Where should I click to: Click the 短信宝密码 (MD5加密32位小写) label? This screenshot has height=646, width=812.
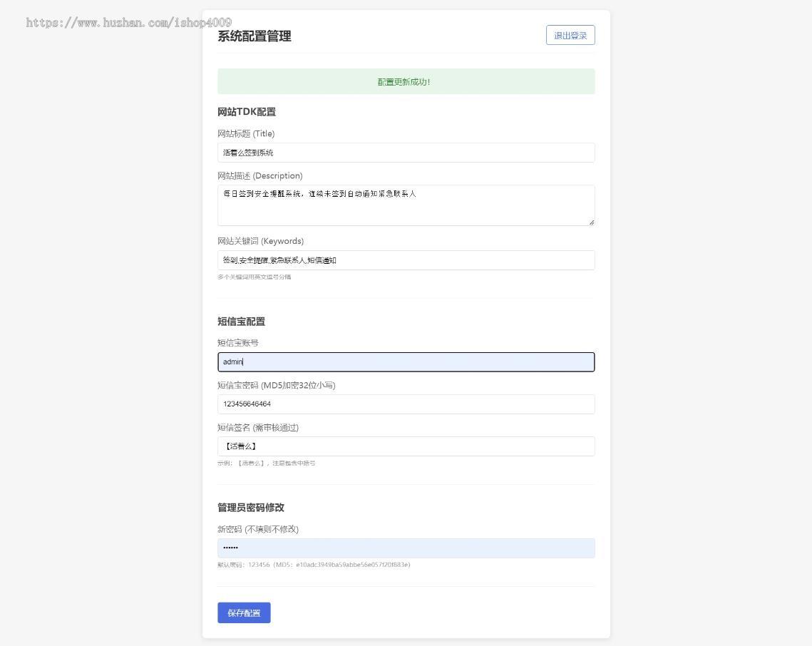tap(277, 386)
